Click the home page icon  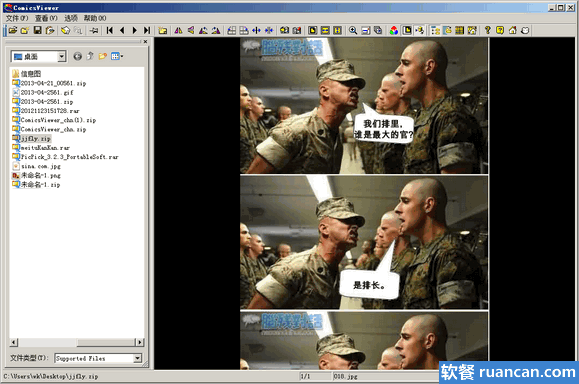(513, 30)
